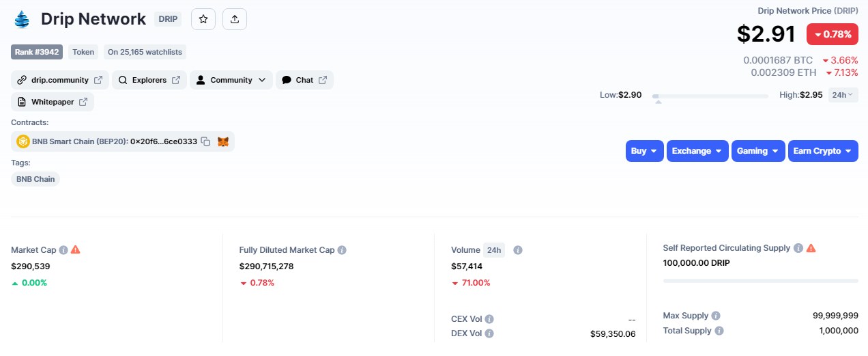Image resolution: width=868 pixels, height=356 pixels.
Task: Click the MetaMask fox icon
Action: point(223,141)
